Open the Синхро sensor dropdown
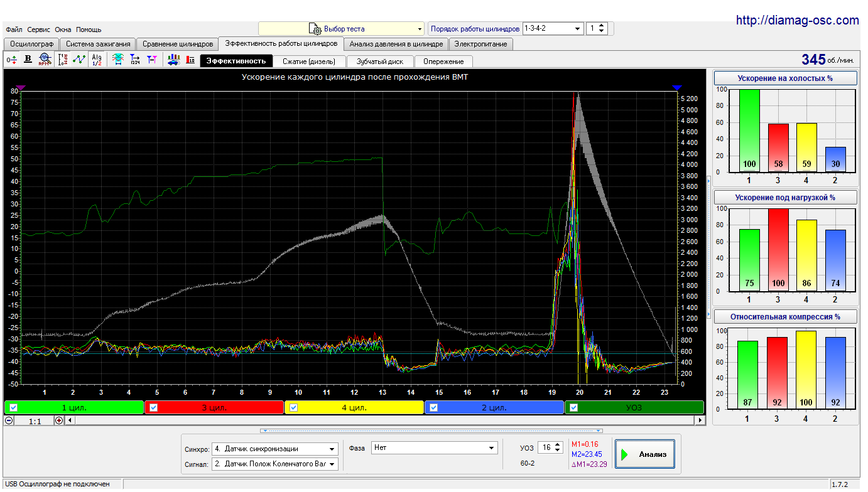 tap(275, 449)
